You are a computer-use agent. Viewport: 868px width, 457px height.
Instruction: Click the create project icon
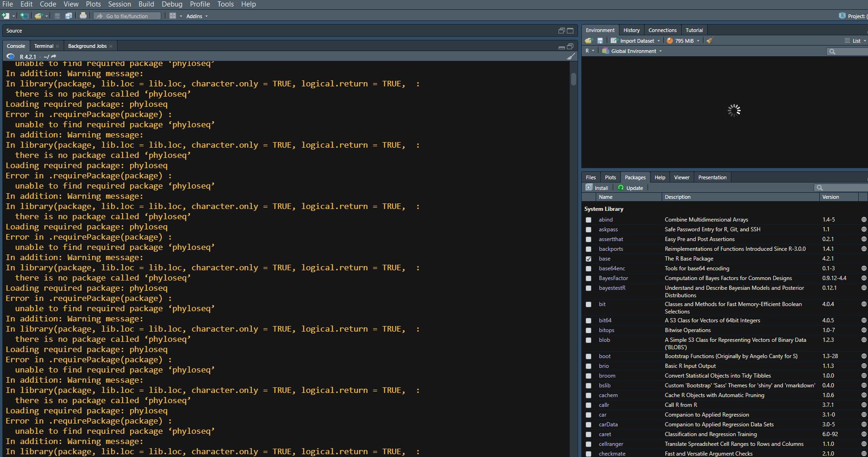point(24,16)
